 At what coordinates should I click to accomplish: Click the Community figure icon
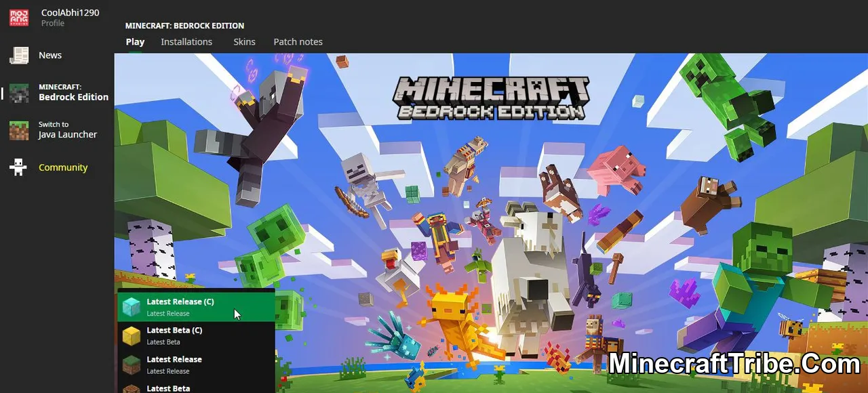tap(19, 167)
